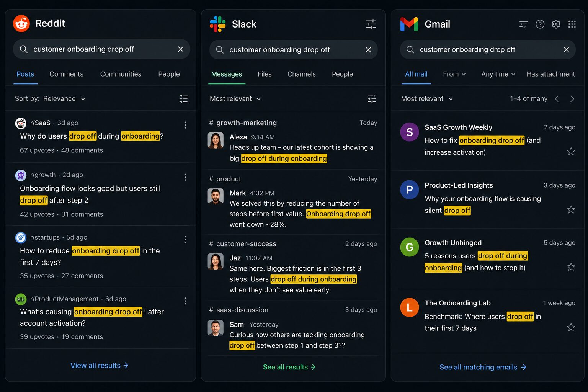Click the Gmail search magnifier icon
Image resolution: width=588 pixels, height=392 pixels.
pyautogui.click(x=410, y=49)
